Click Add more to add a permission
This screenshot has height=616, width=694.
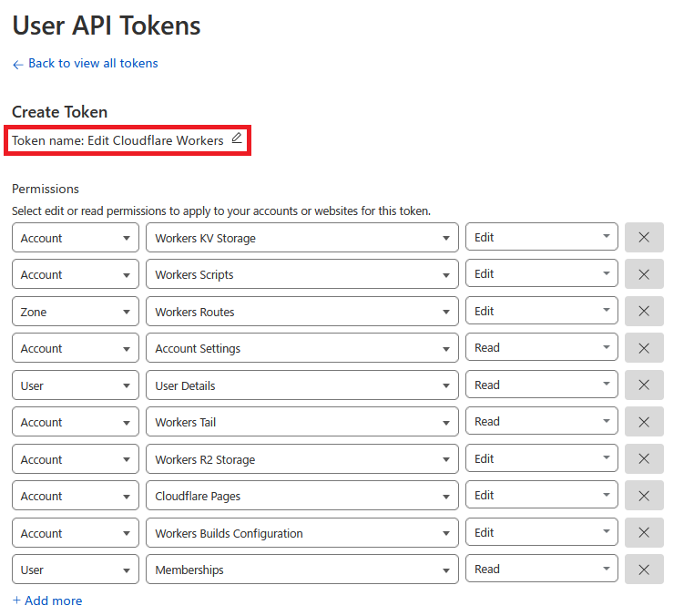tap(47, 601)
